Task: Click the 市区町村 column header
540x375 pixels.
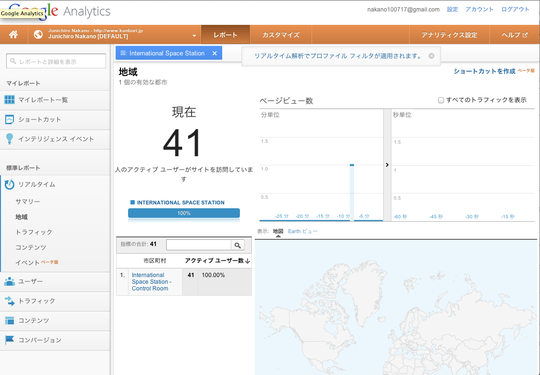Action: coord(155,261)
